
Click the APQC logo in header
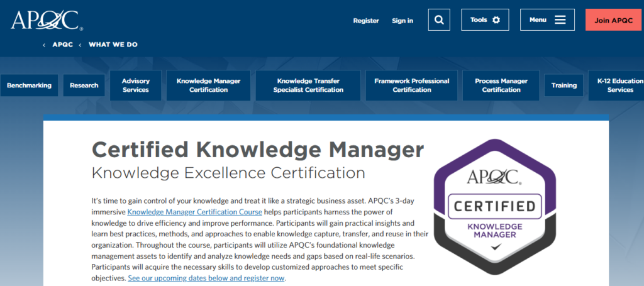click(47, 20)
